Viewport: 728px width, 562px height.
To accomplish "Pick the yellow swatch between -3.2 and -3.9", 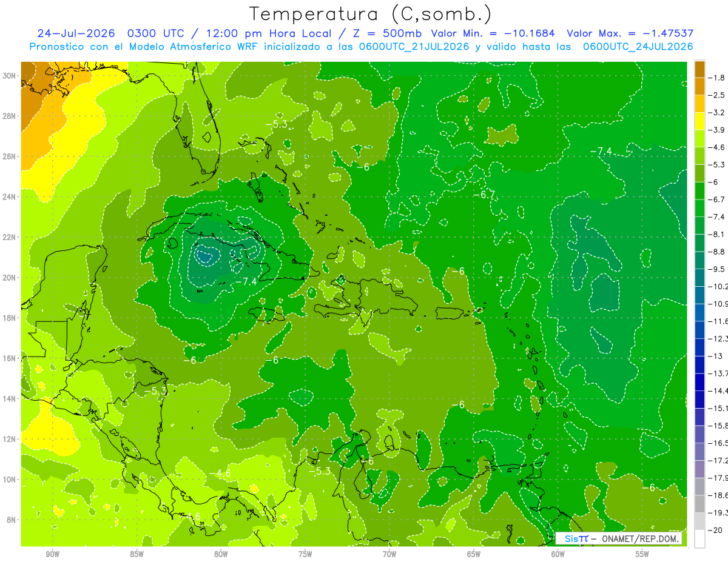I will click(x=699, y=121).
